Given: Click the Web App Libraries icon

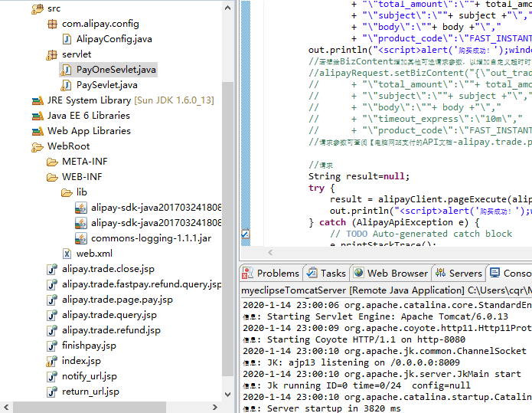Looking at the screenshot, I should click(38, 132).
